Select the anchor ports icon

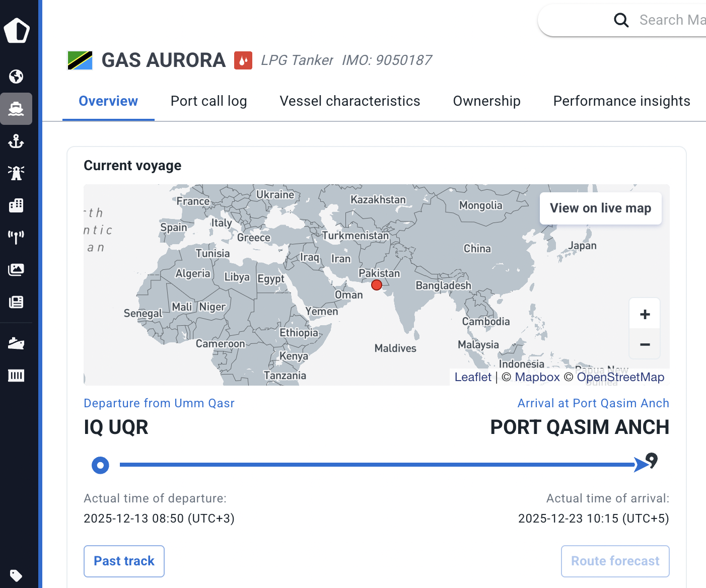pos(16,141)
